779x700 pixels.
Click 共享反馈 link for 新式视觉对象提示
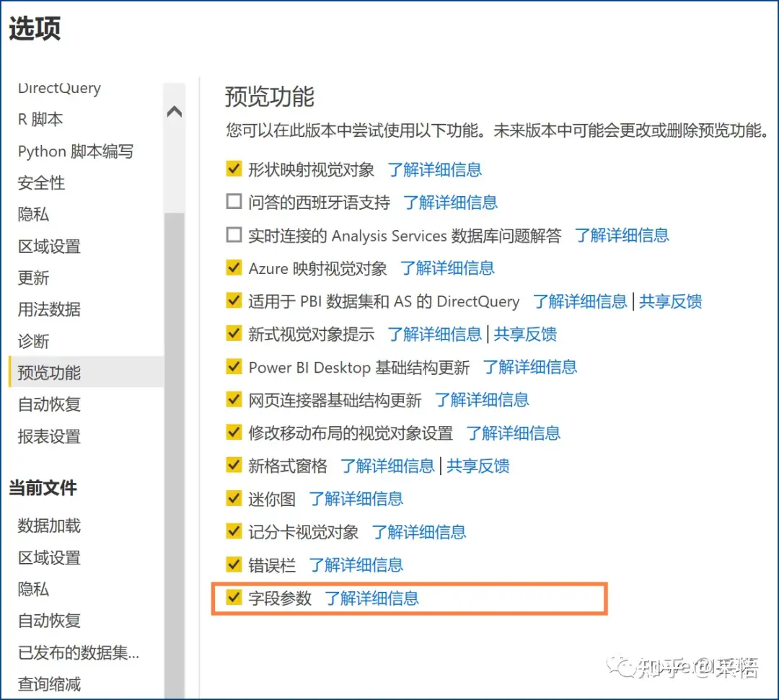pos(525,334)
